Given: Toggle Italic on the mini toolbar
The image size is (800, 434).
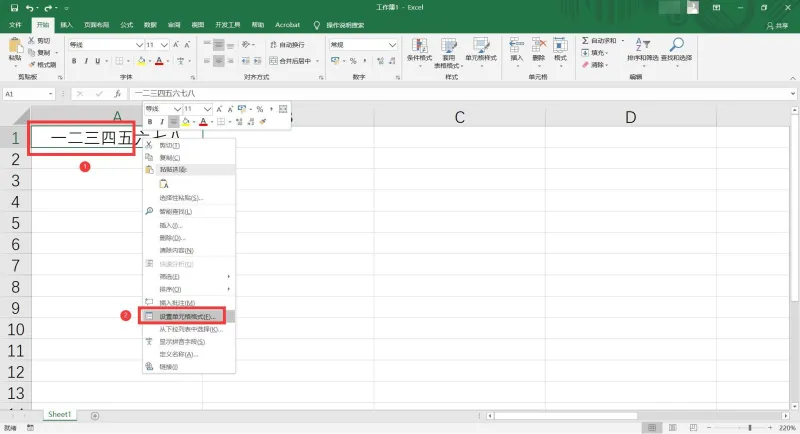Looking at the screenshot, I should [162, 121].
